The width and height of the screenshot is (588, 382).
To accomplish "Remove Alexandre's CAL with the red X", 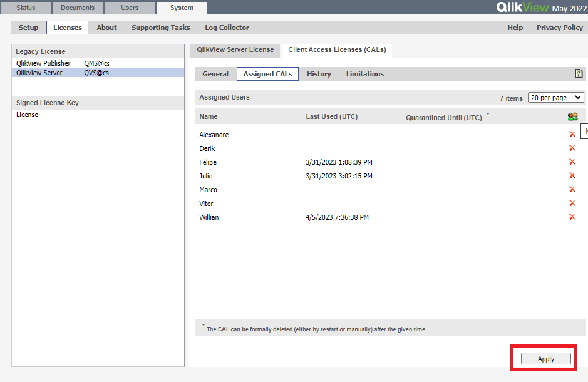I will pyautogui.click(x=572, y=134).
